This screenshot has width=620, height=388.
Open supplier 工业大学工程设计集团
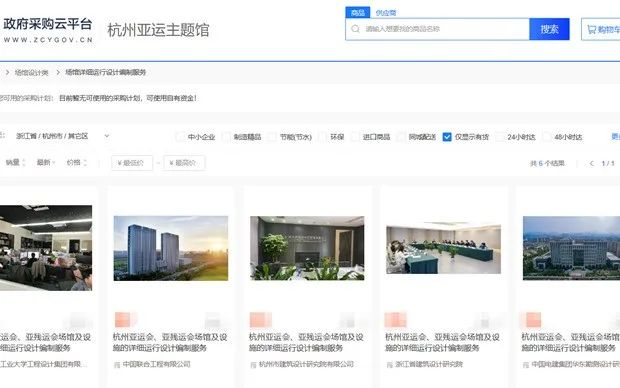pos(43,364)
